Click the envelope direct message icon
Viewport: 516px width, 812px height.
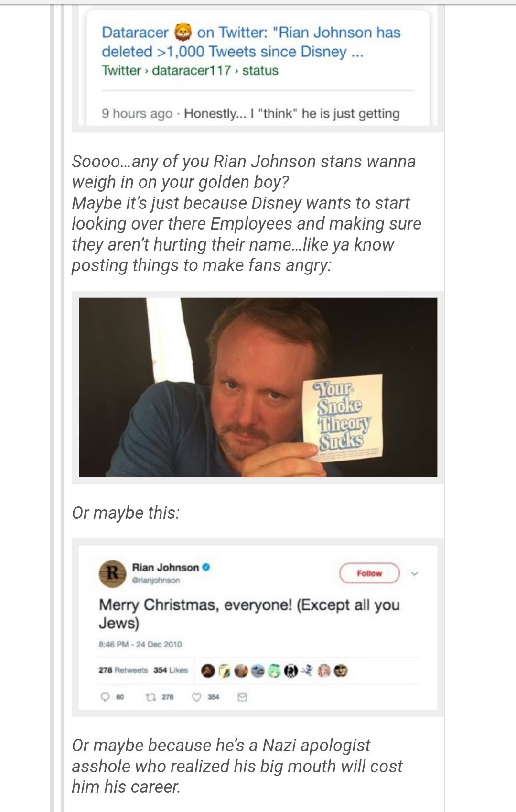pos(242,697)
